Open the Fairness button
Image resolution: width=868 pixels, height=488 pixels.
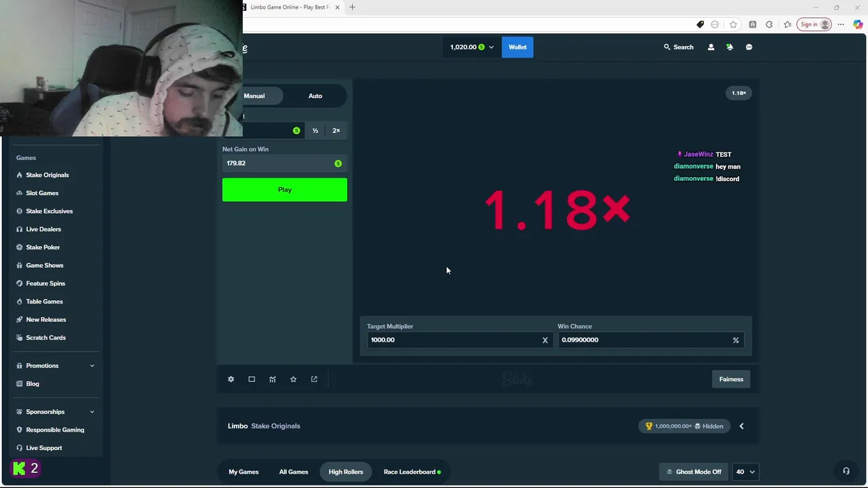coord(731,379)
